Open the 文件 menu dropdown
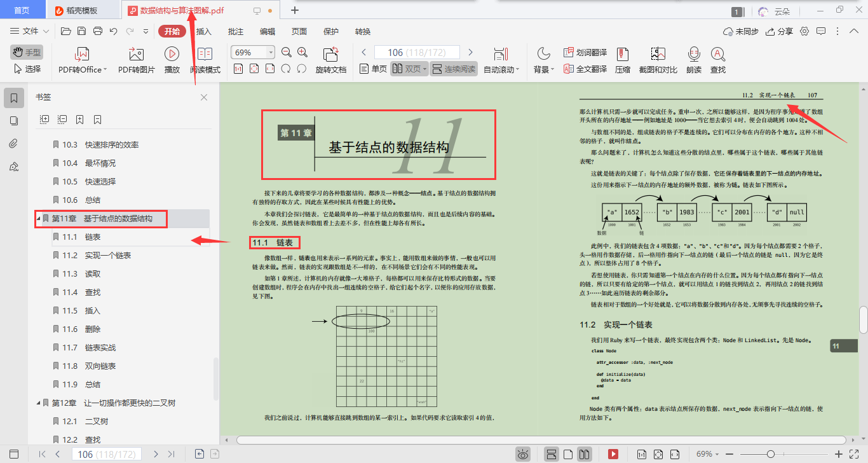868x463 pixels. coord(30,31)
